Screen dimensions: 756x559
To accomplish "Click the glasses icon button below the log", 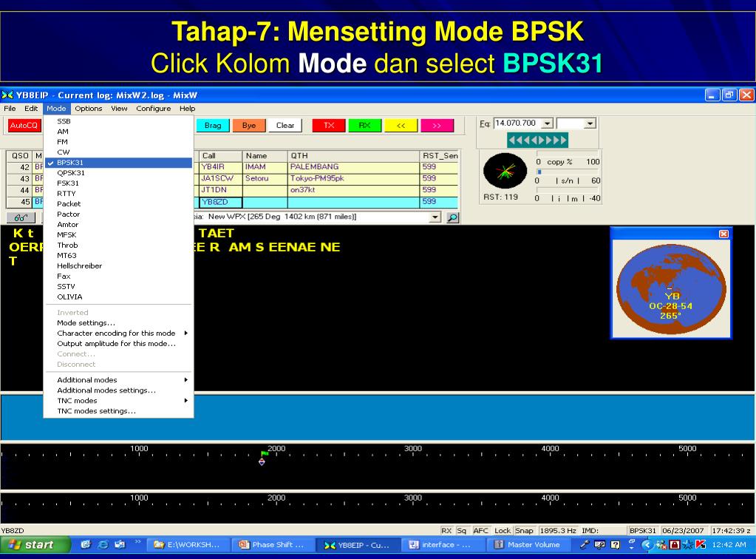I will tap(21, 217).
